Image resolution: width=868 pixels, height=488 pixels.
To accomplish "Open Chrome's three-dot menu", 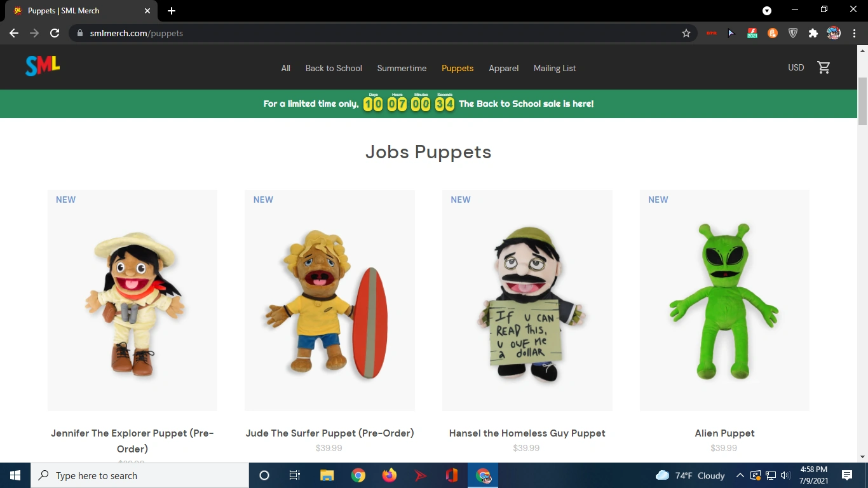I will [854, 33].
